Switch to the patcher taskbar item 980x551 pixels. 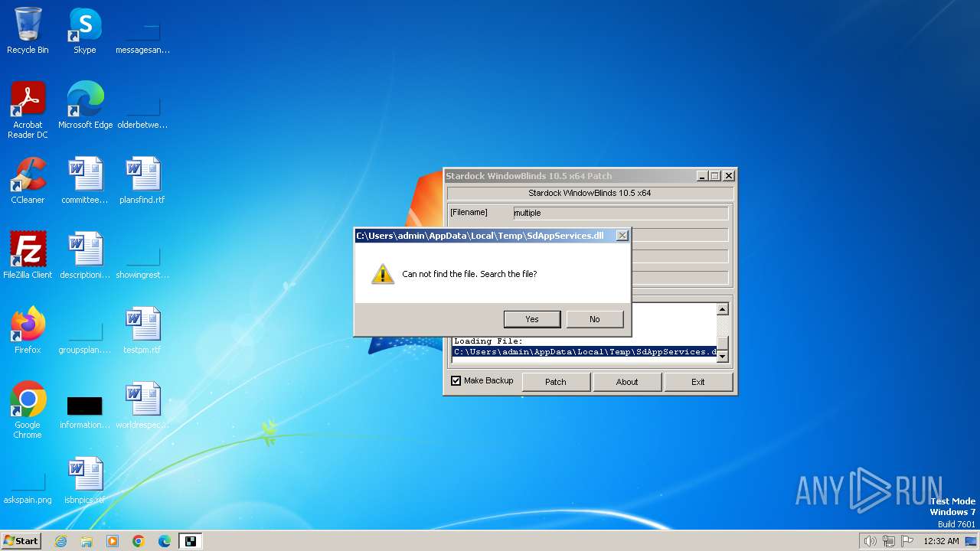pyautogui.click(x=191, y=541)
